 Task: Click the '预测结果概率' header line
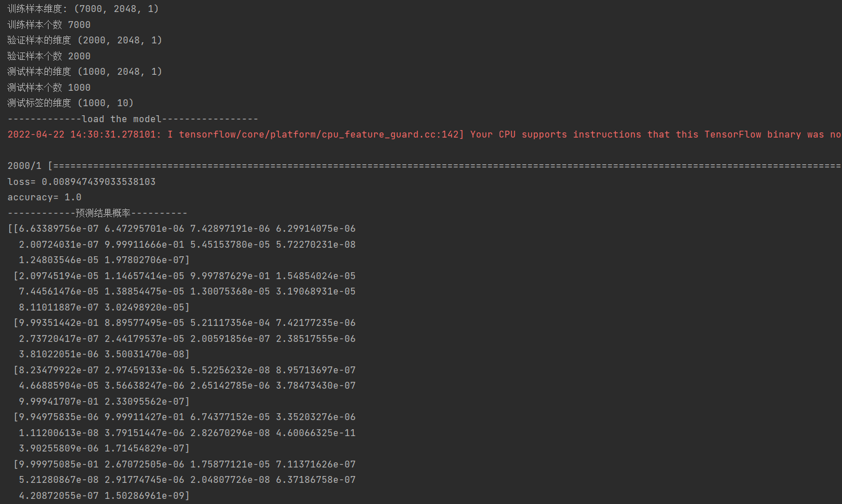97,213
